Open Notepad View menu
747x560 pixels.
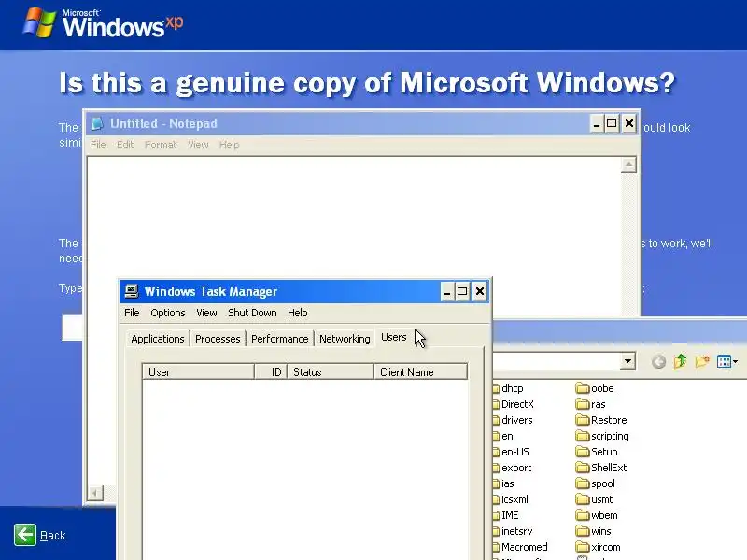click(x=198, y=145)
